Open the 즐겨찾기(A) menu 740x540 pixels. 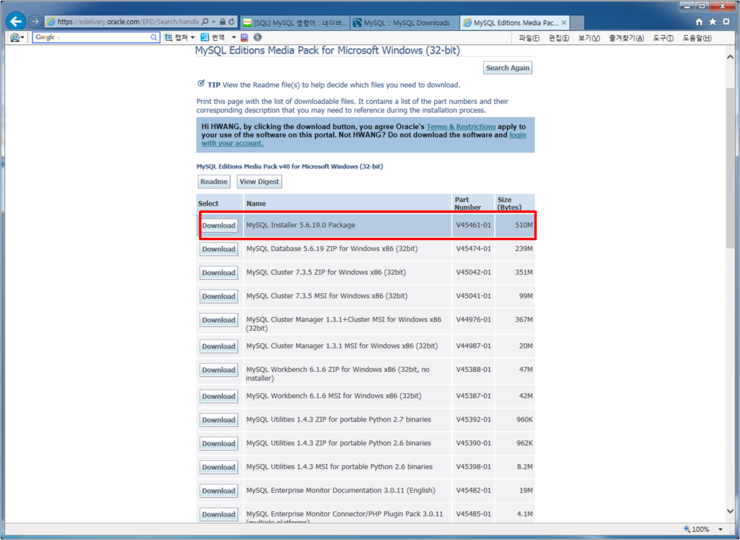tap(626, 38)
